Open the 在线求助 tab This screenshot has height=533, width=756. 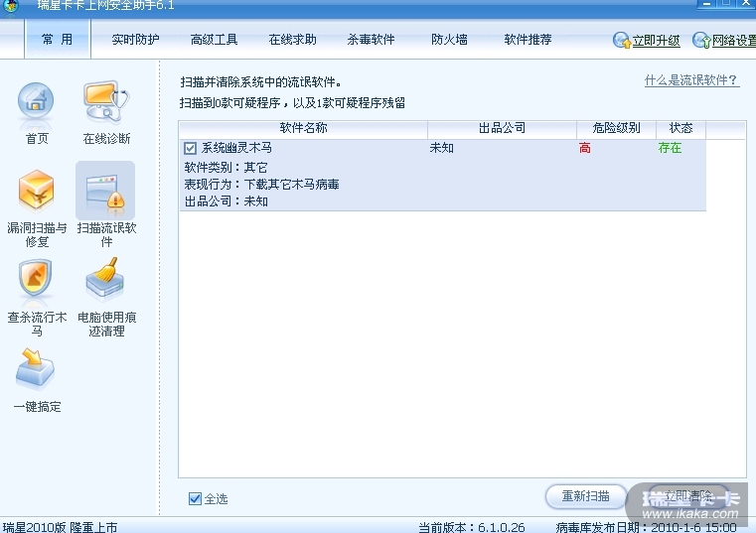pyautogui.click(x=293, y=40)
